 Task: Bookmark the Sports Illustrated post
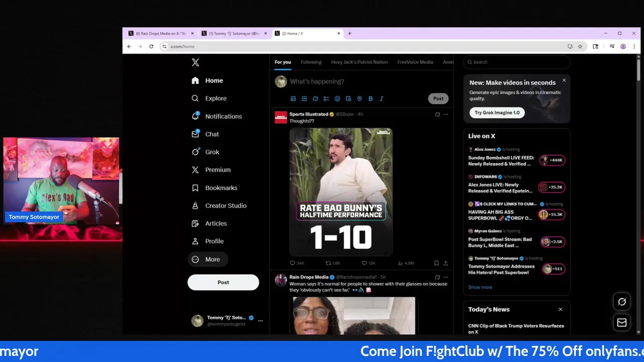[436, 263]
